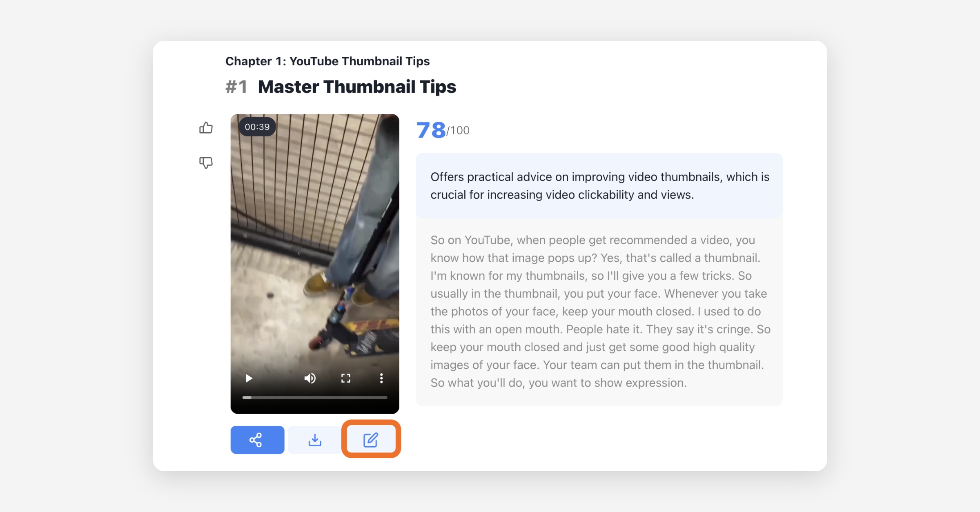Image resolution: width=980 pixels, height=512 pixels.
Task: Click the thumbs down icon
Action: [x=206, y=163]
